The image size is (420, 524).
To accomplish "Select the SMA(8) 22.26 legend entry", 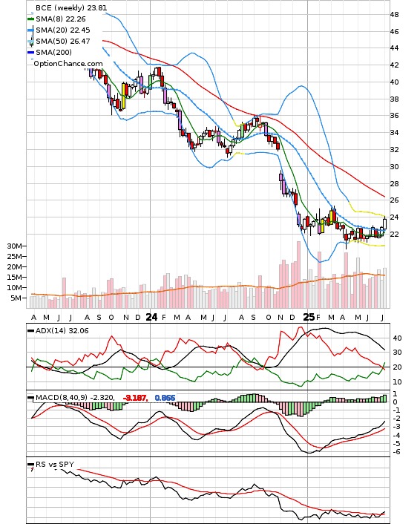I will tap(61, 19).
